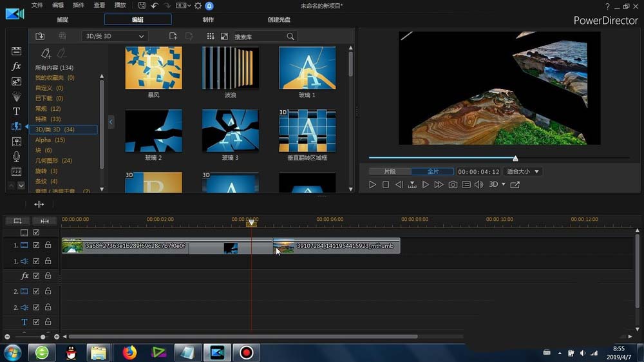Open the 适合大小 zoom dropdown
Screen dimensions: 644x362
tap(523, 172)
